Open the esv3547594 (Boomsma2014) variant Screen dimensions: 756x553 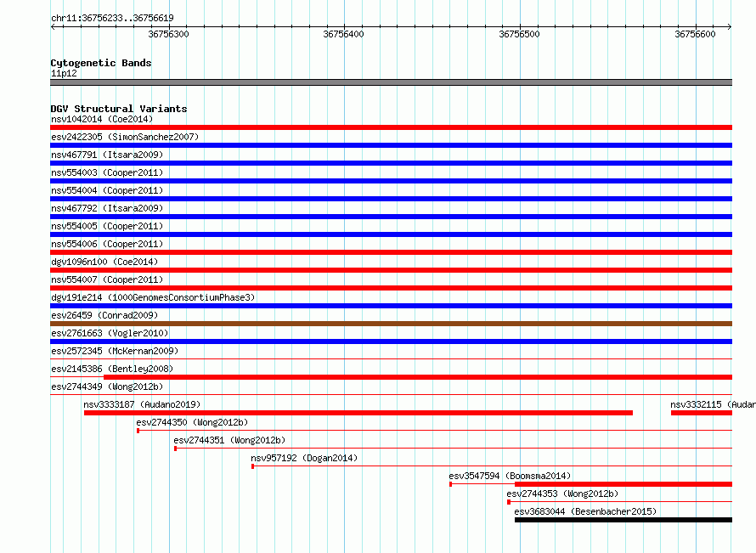510,476
